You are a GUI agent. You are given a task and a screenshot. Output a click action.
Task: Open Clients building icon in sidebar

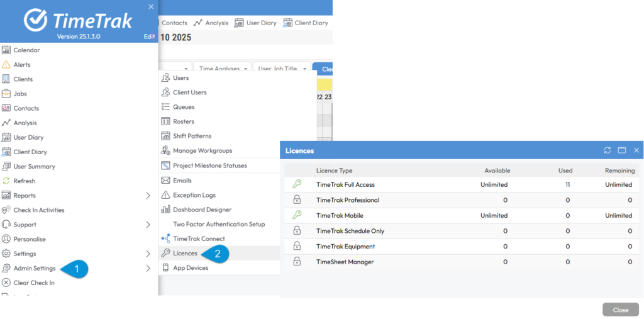tap(6, 79)
